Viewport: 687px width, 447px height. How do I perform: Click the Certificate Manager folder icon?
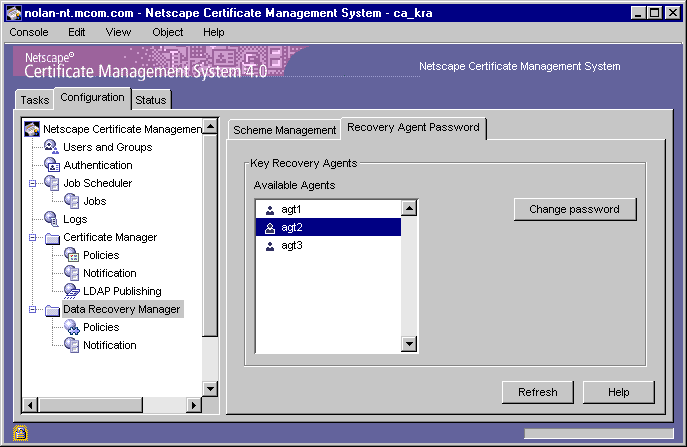tap(52, 238)
